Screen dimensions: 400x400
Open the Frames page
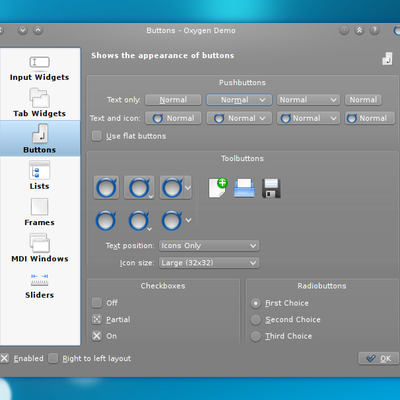click(40, 212)
